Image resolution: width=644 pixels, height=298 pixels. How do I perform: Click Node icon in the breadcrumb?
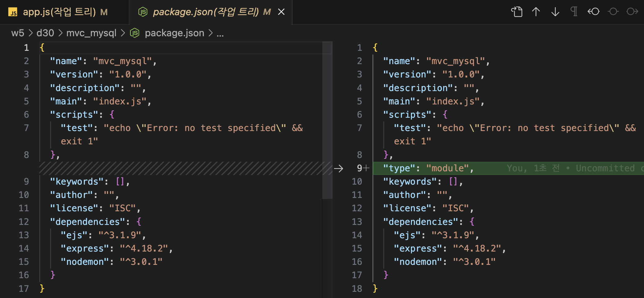pyautogui.click(x=135, y=33)
